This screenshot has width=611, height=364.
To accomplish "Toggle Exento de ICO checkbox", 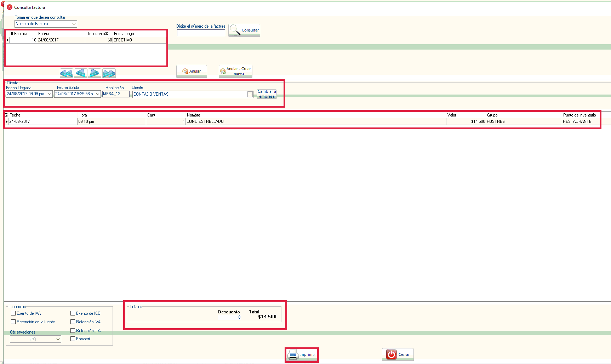I will click(73, 313).
